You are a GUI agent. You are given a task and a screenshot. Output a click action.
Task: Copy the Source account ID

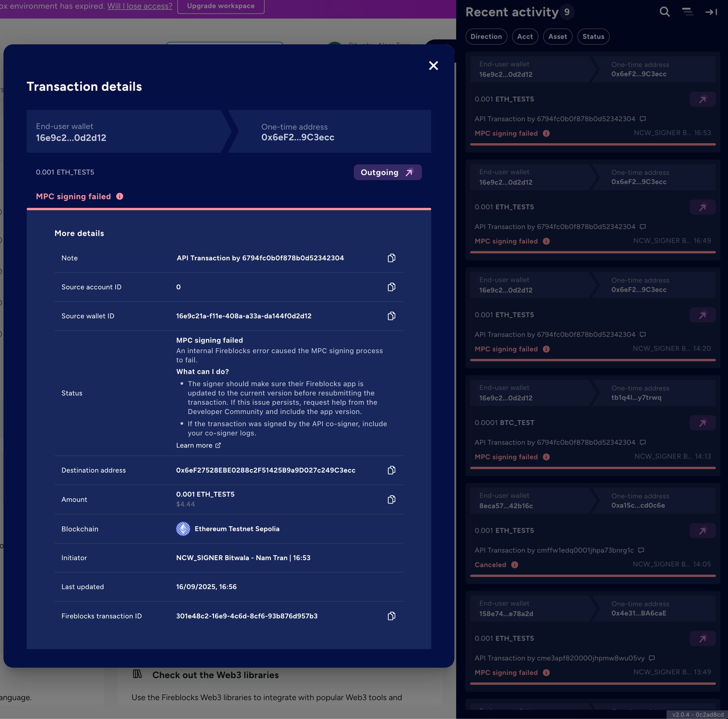click(x=391, y=287)
